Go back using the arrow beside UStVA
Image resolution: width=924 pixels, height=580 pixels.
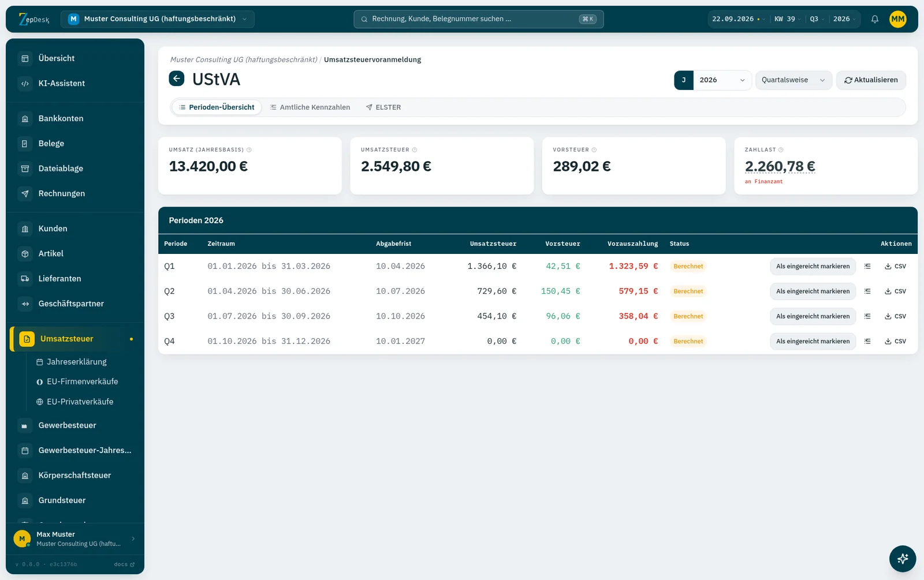pos(177,78)
